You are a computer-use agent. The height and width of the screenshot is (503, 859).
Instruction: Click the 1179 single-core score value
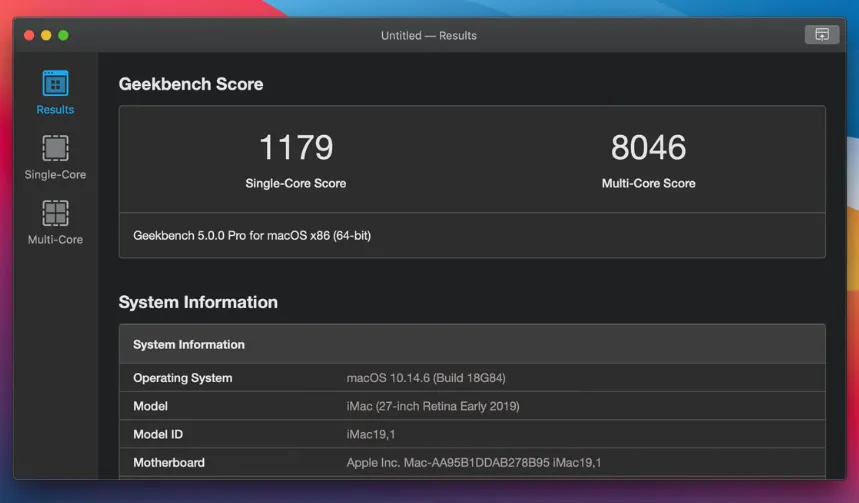coord(296,147)
